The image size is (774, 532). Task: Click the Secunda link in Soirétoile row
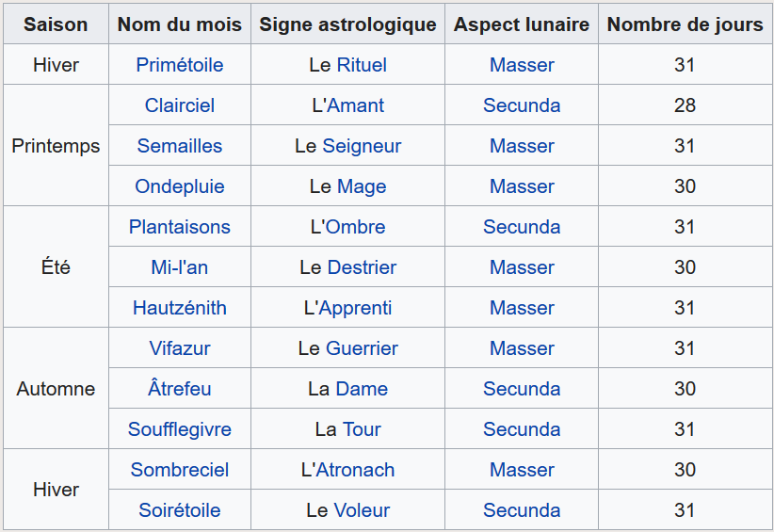click(x=522, y=510)
